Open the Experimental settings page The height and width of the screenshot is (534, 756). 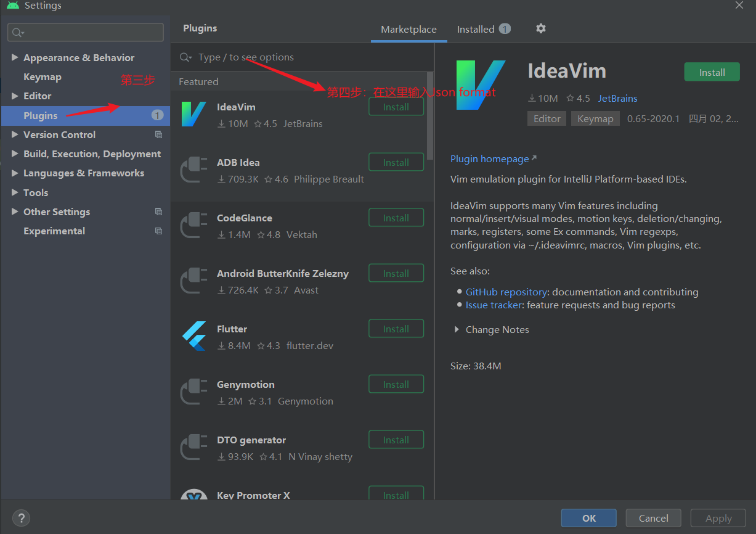tap(54, 231)
